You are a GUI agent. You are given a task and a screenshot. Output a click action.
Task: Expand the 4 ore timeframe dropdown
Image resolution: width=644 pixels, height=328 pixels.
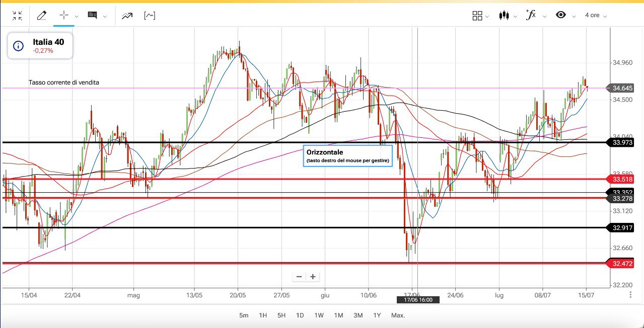point(596,16)
